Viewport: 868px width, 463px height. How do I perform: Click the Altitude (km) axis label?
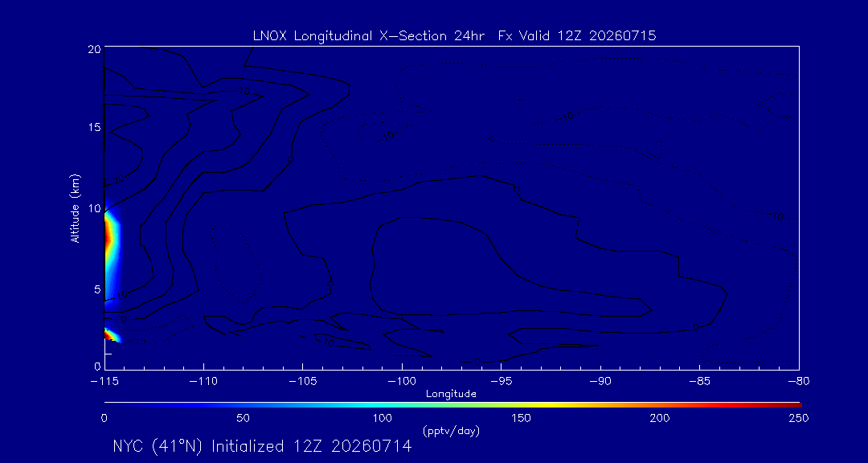coord(76,207)
